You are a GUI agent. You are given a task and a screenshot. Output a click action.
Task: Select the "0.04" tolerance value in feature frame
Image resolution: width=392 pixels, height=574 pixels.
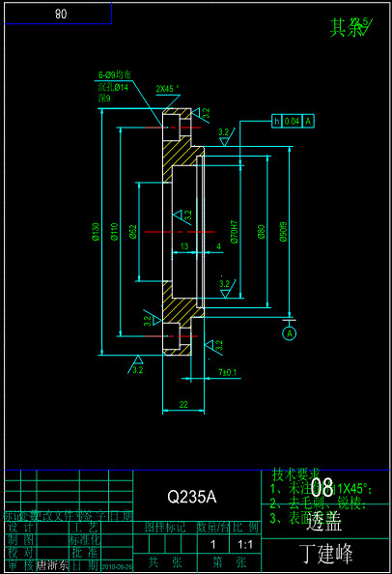(x=292, y=121)
